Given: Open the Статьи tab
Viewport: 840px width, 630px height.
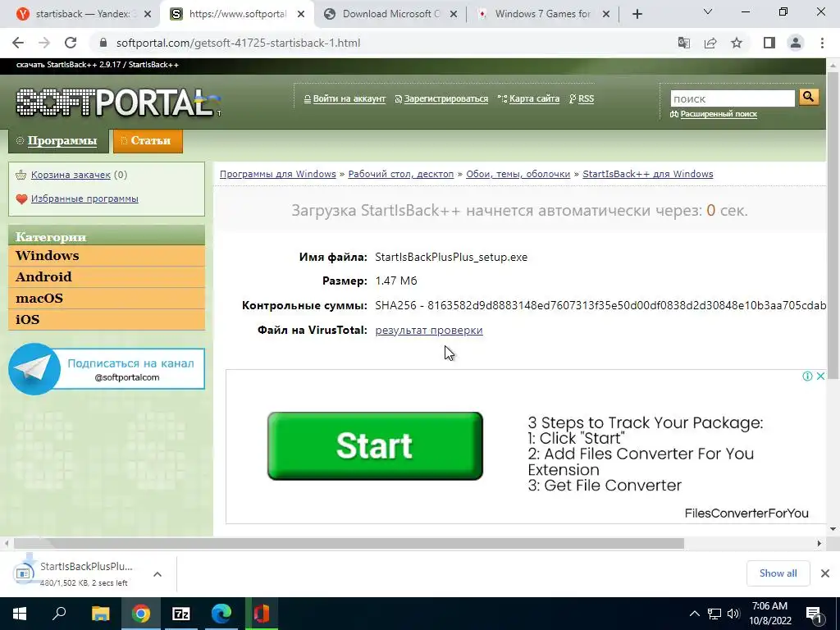Looking at the screenshot, I should point(148,141).
